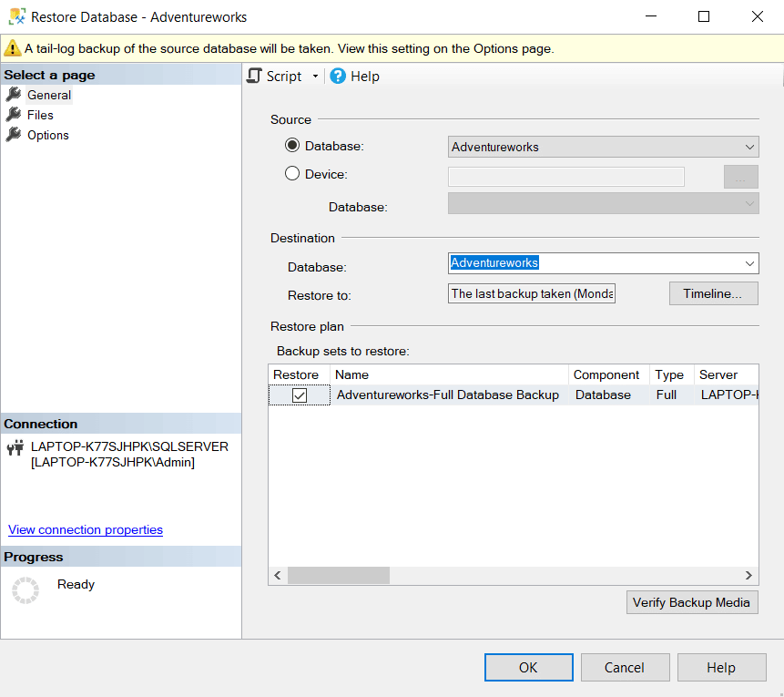Click the Name column header
Screen dimensions: 784x697
449,374
